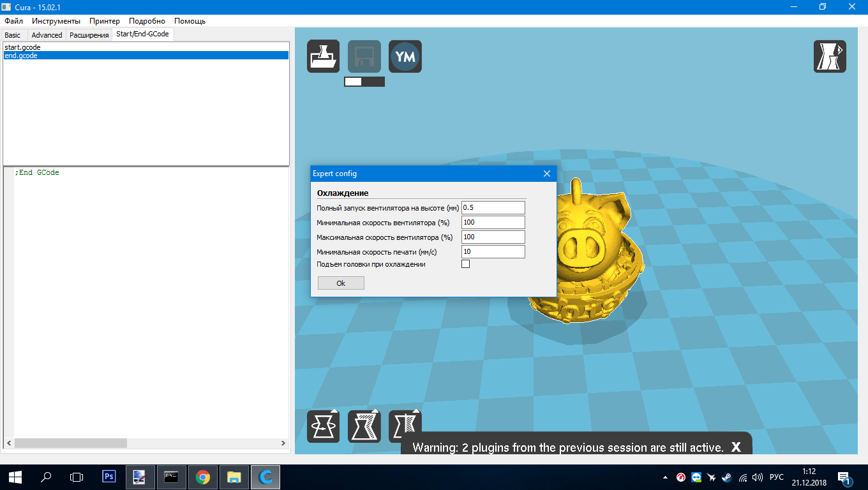Click the Load model icon
868x490 pixels.
click(323, 56)
